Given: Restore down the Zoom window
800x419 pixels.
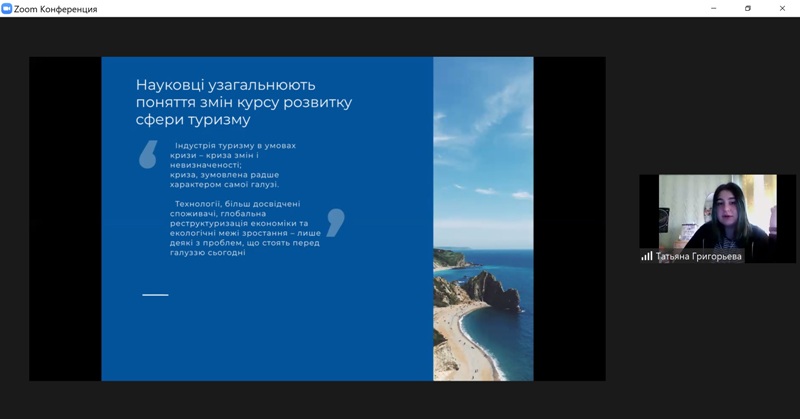Looking at the screenshot, I should pyautogui.click(x=747, y=8).
